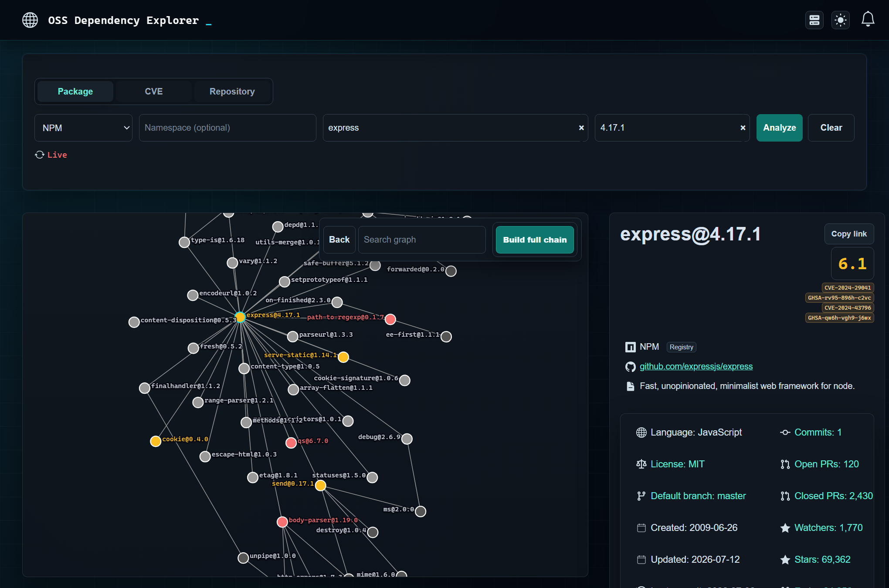This screenshot has height=588, width=889.
Task: Select the path-to-regexp@0.1.7 red node
Action: point(390,319)
